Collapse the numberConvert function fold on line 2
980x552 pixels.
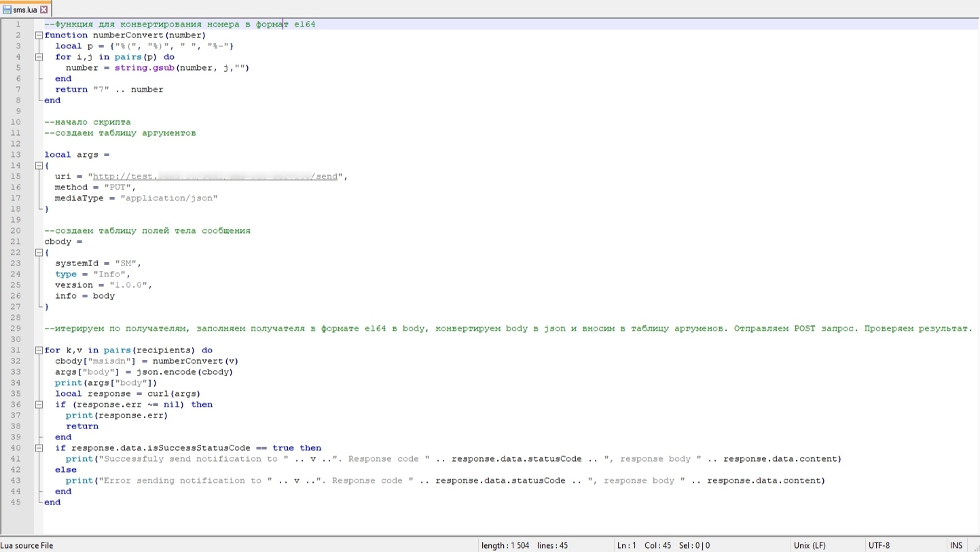click(x=39, y=35)
